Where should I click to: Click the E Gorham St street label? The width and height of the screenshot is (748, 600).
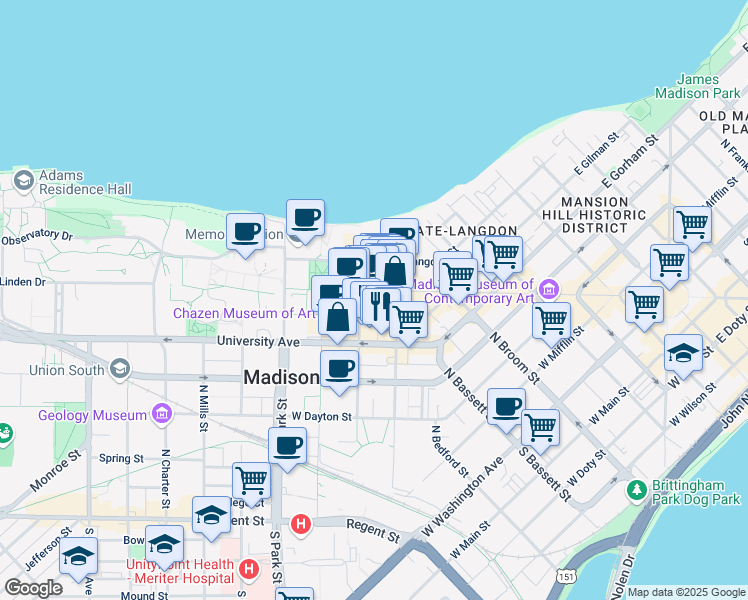click(x=629, y=161)
